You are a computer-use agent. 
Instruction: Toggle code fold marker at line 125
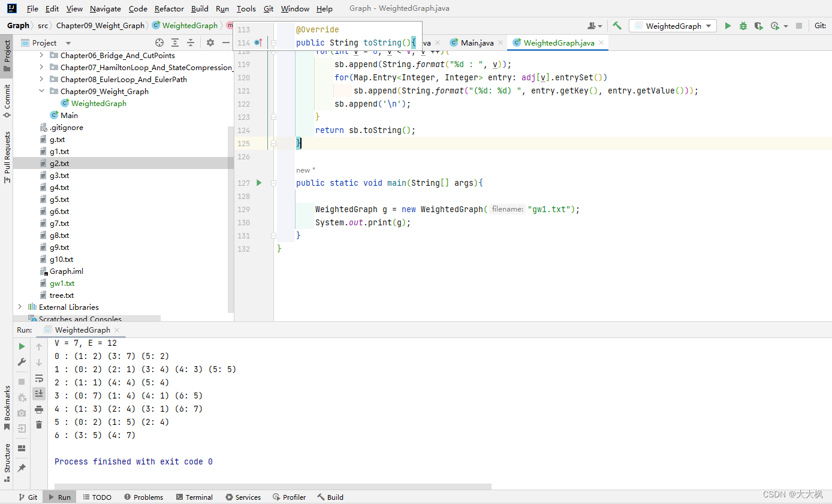(x=273, y=143)
